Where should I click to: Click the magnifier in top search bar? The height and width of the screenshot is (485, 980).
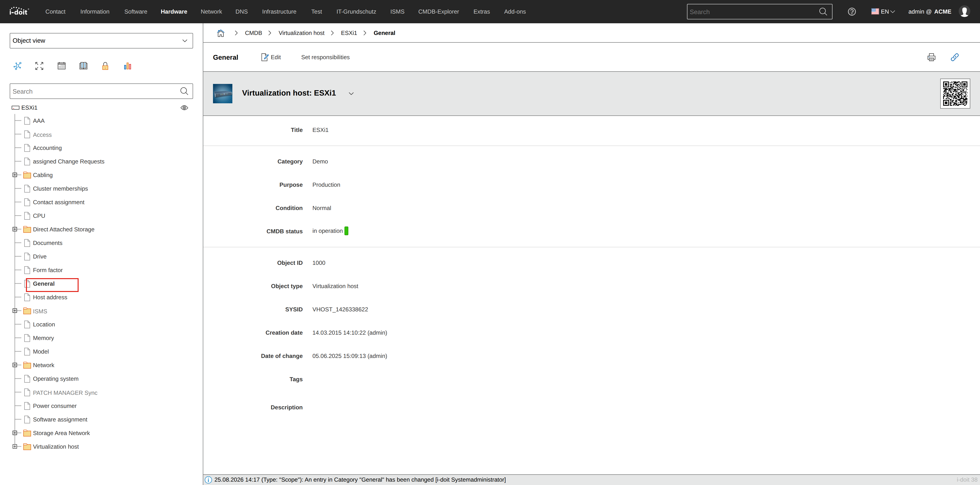point(823,12)
